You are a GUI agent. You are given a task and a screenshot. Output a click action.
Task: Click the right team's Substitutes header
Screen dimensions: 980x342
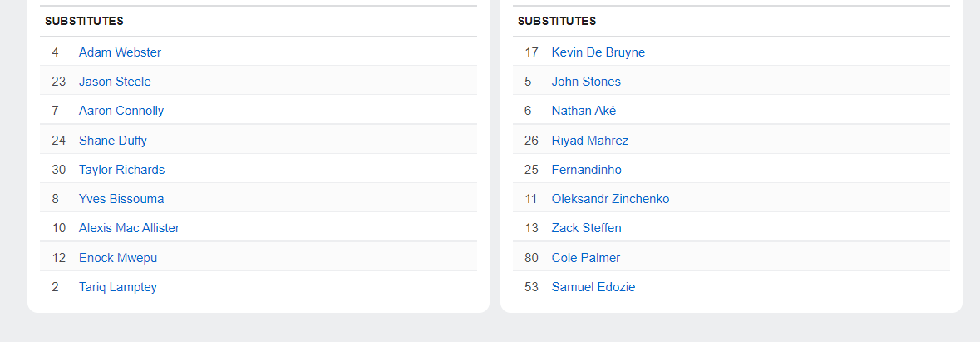tap(557, 21)
